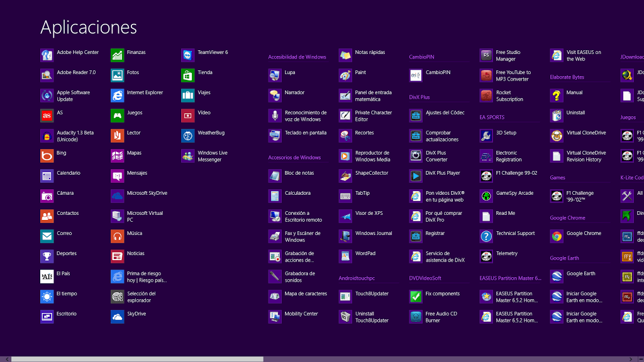This screenshot has width=644, height=362.
Task: Open the Mapas app icon
Action: [x=118, y=156]
